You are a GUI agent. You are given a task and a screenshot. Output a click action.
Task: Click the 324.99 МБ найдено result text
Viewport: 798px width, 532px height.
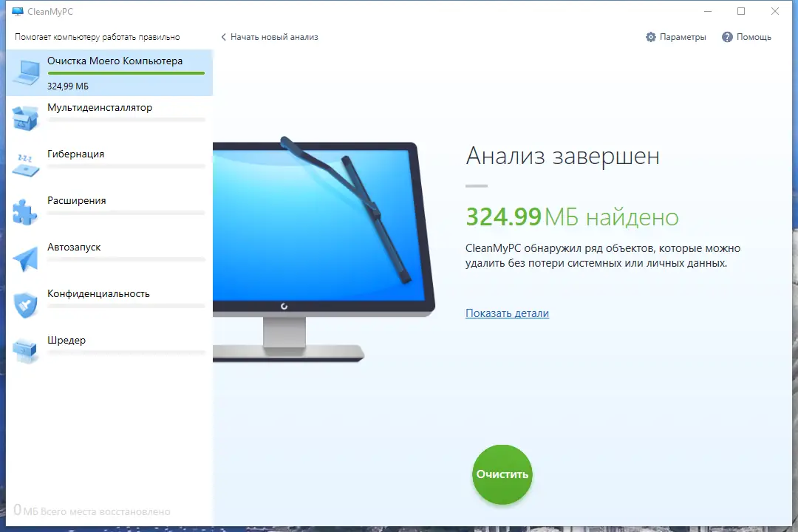[x=572, y=217]
